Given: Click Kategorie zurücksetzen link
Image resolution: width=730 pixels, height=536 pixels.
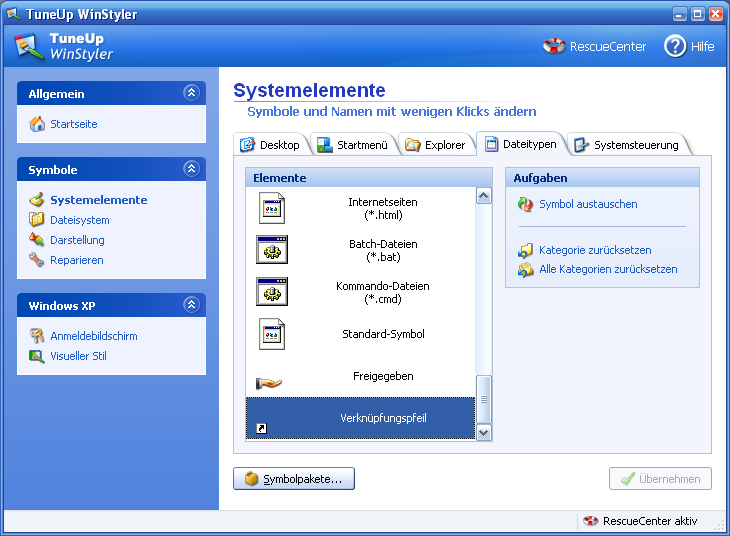Looking at the screenshot, I should tap(595, 250).
